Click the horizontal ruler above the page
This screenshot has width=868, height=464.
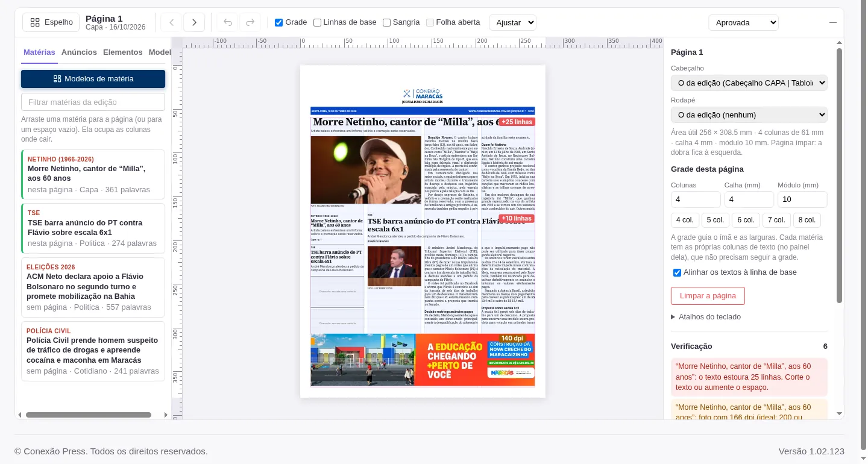click(423, 42)
